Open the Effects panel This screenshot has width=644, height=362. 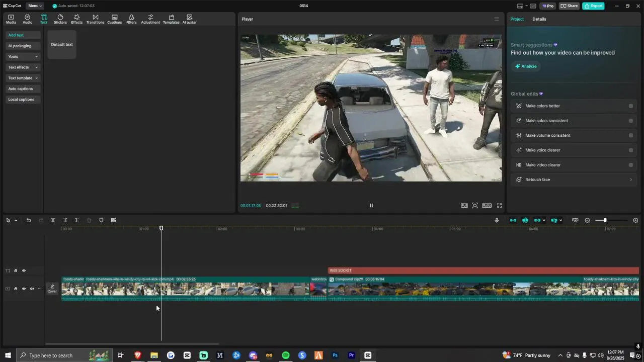pyautogui.click(x=76, y=19)
